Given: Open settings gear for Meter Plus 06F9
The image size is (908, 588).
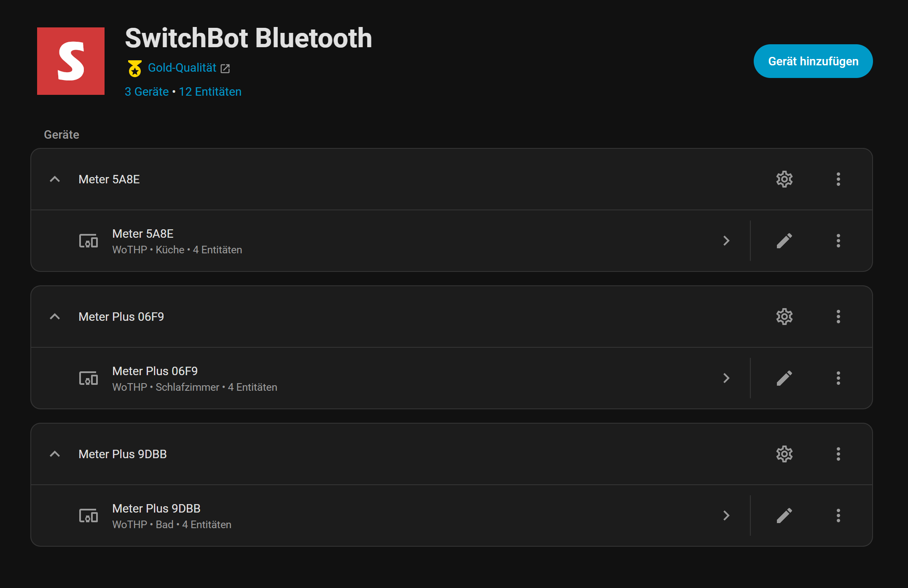Looking at the screenshot, I should pos(784,317).
